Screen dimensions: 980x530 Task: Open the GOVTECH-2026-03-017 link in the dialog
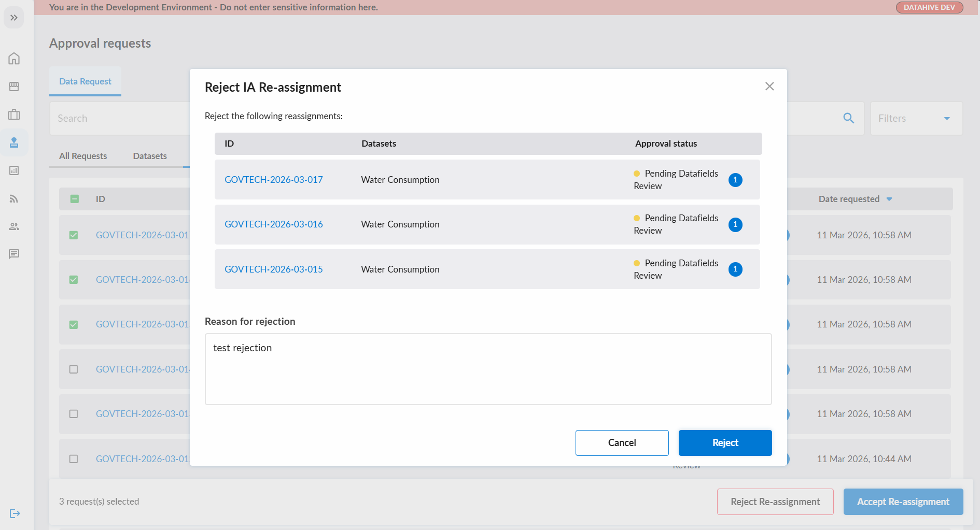(x=273, y=180)
